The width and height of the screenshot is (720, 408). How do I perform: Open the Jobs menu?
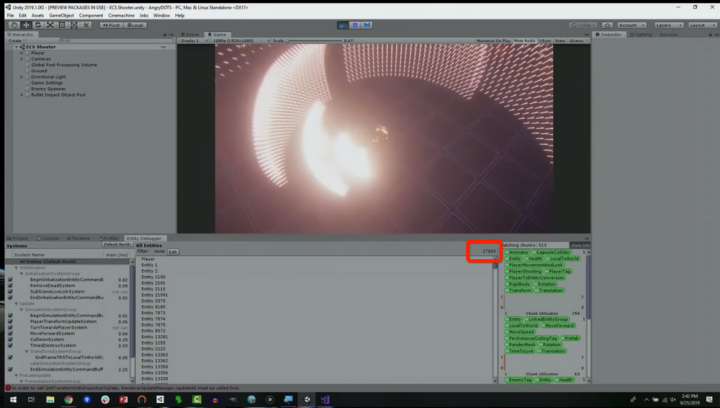click(144, 15)
